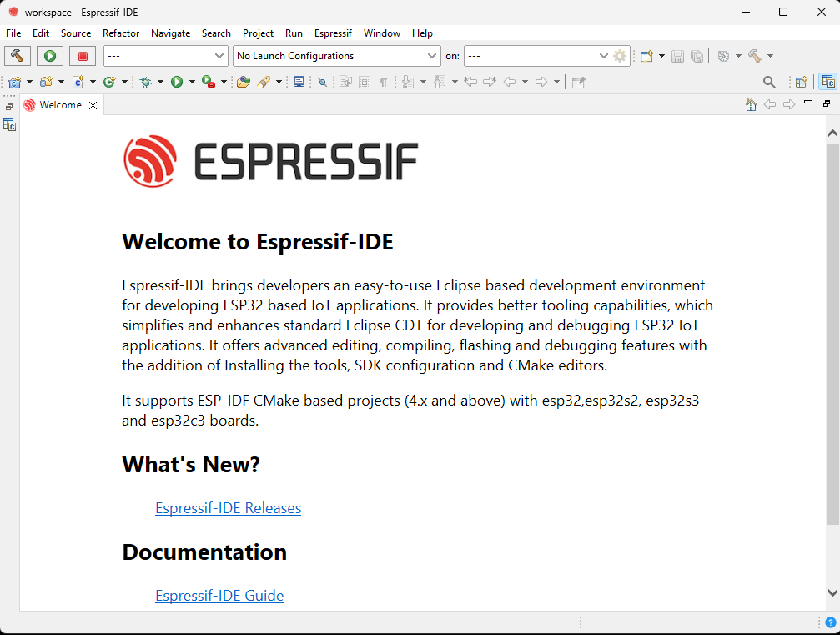Expand the New wizard dropdown arrow
Screen dimensions: 840x635
coord(661,56)
